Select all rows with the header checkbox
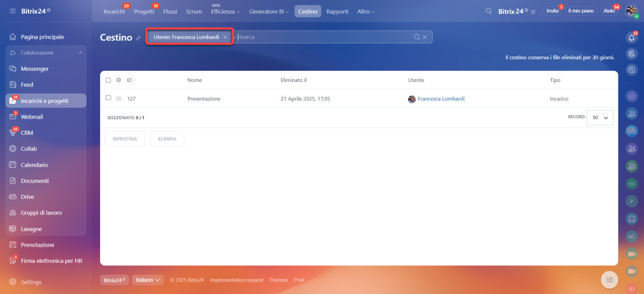The height and width of the screenshot is (294, 644). [108, 80]
